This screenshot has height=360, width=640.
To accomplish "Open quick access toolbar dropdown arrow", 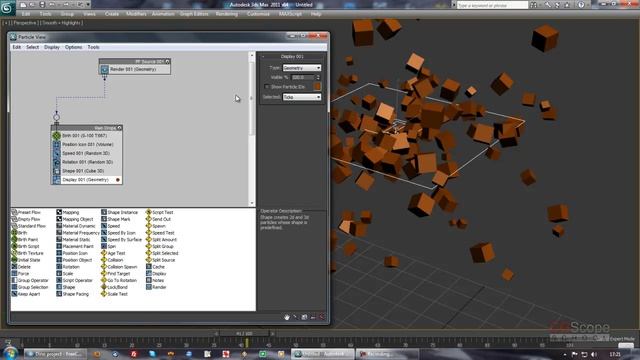I will tap(88, 5).
